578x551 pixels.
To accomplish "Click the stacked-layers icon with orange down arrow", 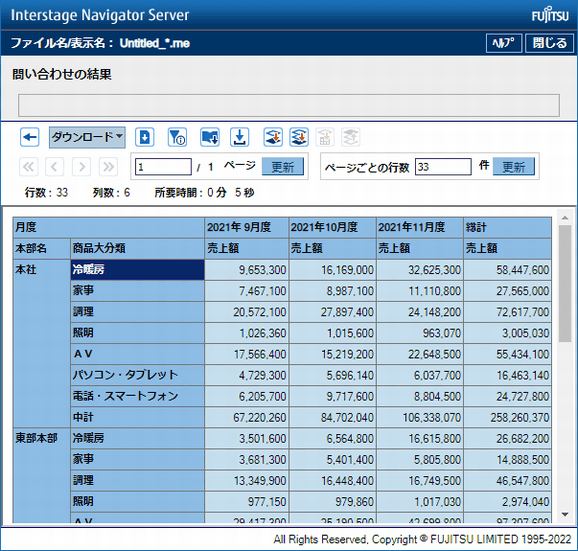I will pos(299,137).
